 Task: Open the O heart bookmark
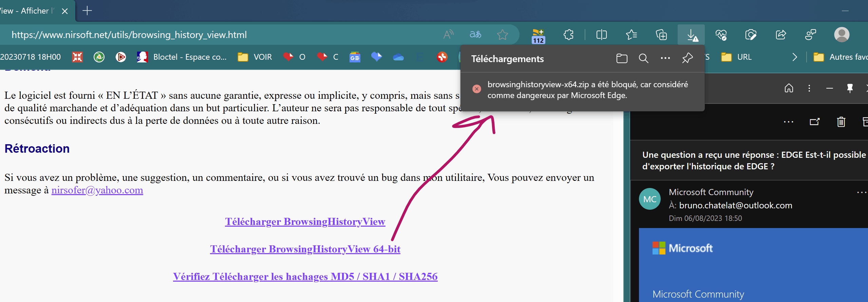[x=294, y=57]
